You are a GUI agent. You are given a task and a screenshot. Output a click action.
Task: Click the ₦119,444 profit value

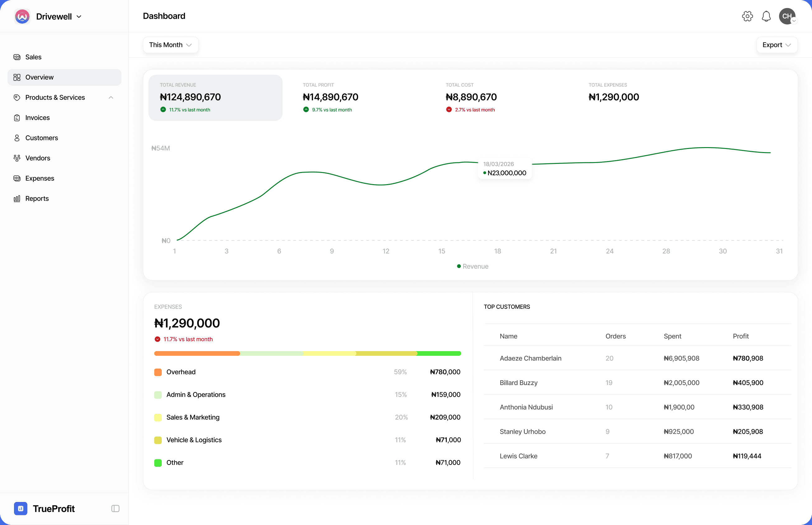[x=747, y=456]
